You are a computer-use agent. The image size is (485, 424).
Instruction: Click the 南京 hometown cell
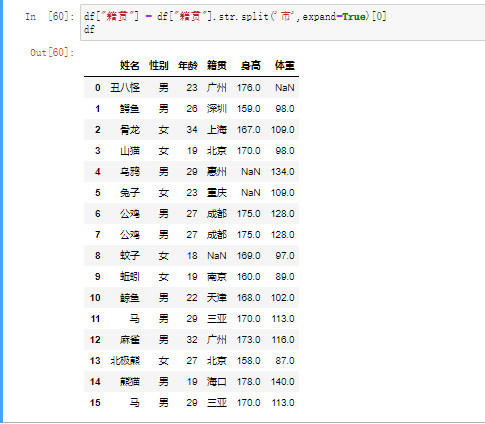[217, 277]
